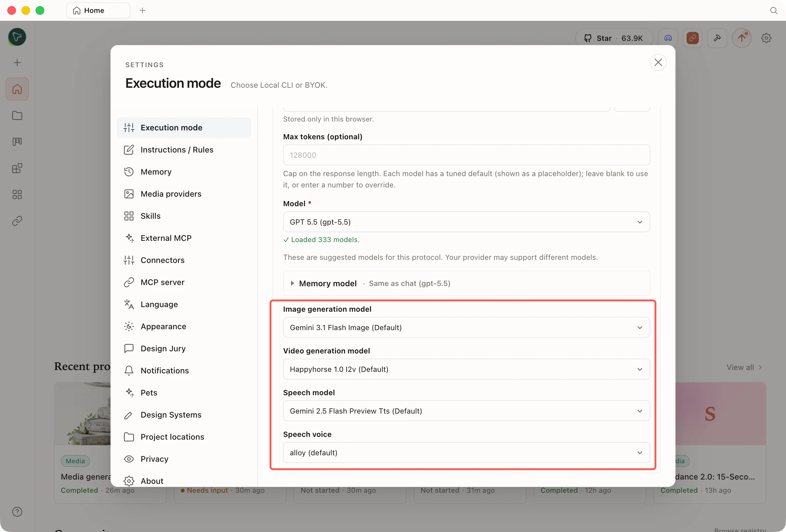Open Project locations settings

point(184,437)
